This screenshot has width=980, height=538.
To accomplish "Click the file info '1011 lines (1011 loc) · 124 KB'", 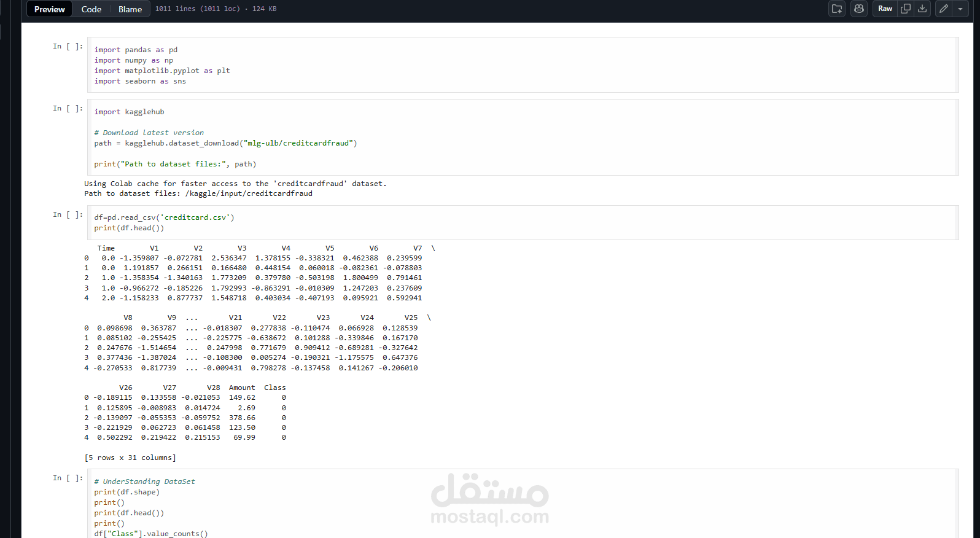I will (x=216, y=9).
